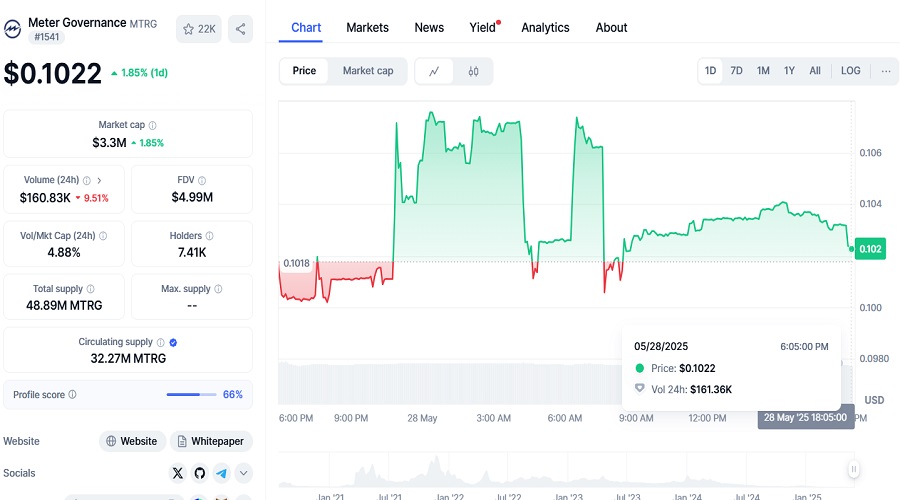900x500 pixels.
Task: Expand Volume (24h) details chevron
Action: 99,180
